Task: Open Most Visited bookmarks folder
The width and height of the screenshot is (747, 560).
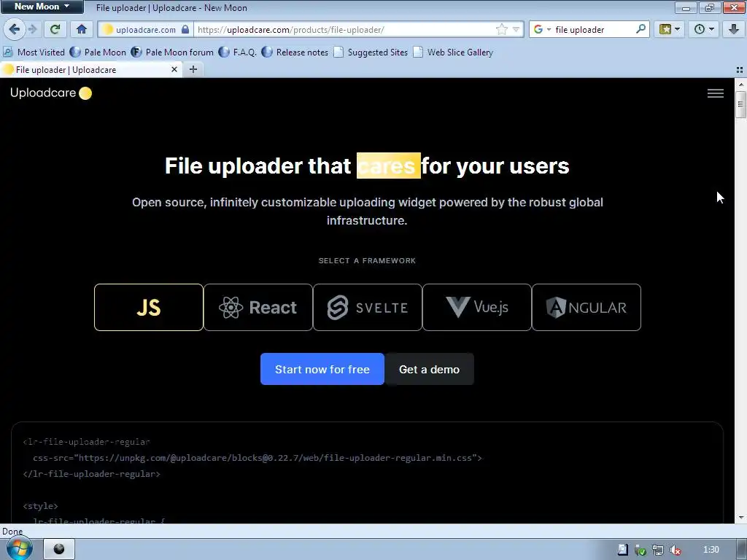Action: 34,52
